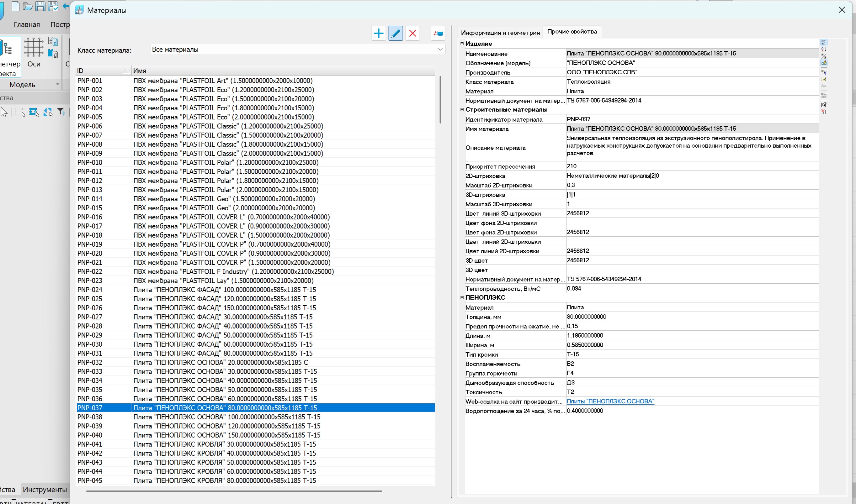
Task: Click the Оси grid axes tool
Action: (34, 53)
